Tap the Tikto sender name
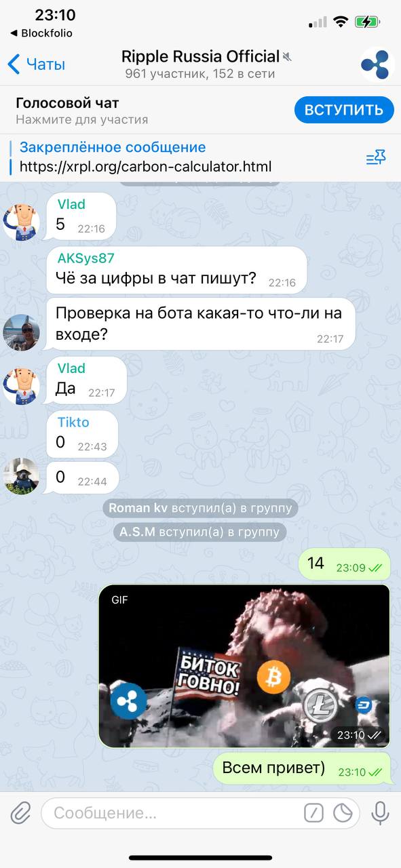The height and width of the screenshot is (868, 401). [x=73, y=422]
